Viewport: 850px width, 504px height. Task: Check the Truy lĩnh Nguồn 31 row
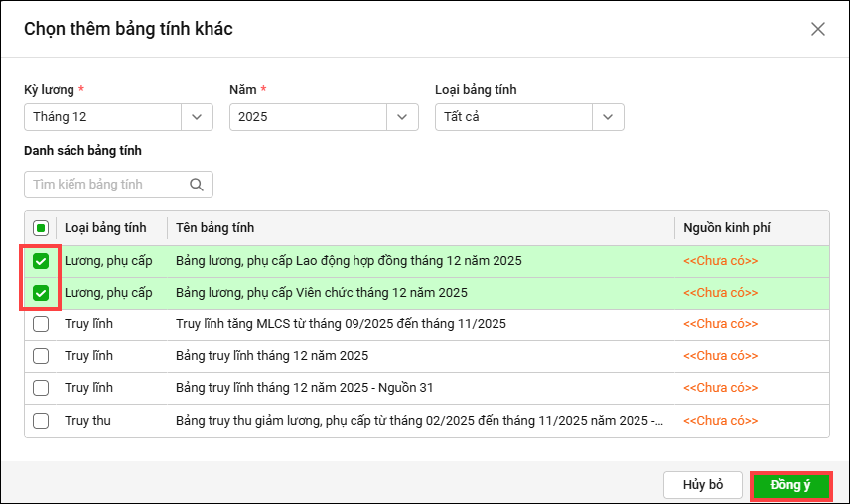coord(41,388)
